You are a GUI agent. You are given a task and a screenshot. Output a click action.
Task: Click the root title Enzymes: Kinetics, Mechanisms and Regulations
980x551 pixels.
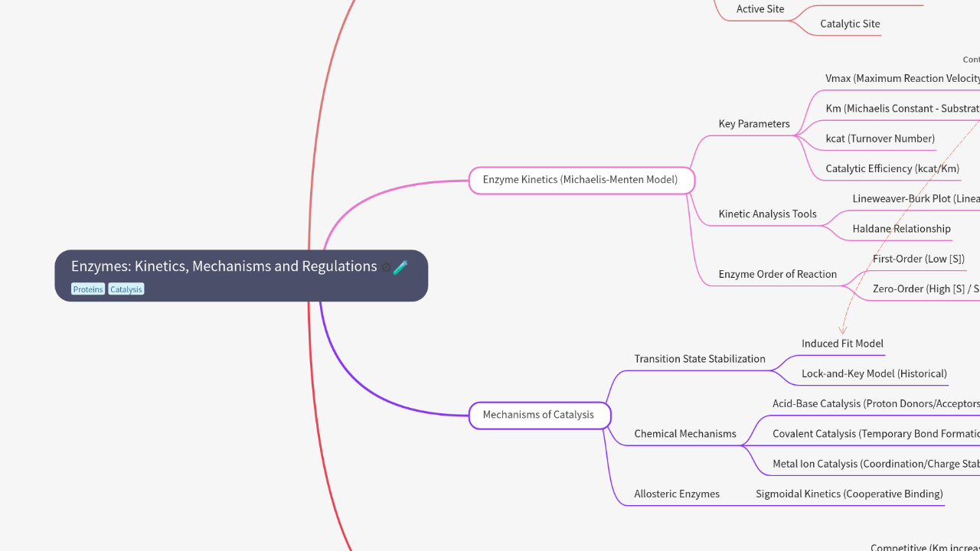tap(224, 266)
